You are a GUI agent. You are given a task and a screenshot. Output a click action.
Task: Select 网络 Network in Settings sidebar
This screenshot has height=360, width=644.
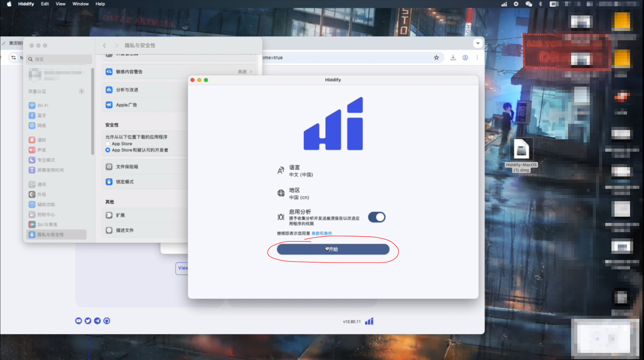[x=56, y=125]
